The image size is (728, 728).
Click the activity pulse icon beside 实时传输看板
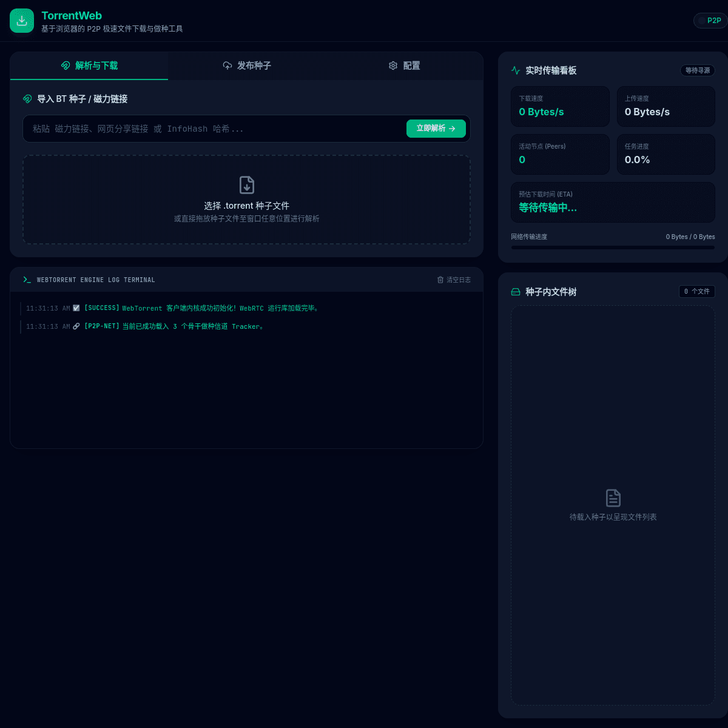click(x=516, y=70)
